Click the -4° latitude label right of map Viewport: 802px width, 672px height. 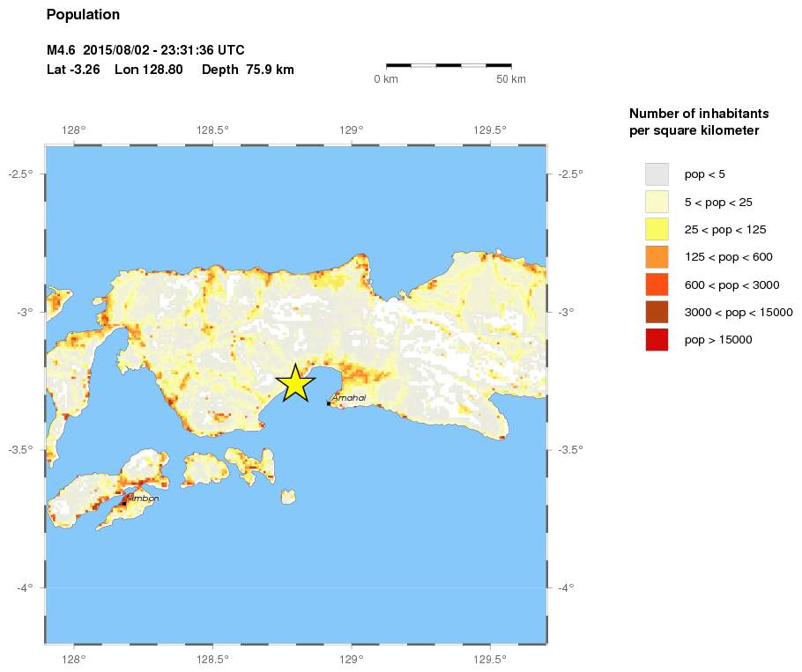[566, 587]
